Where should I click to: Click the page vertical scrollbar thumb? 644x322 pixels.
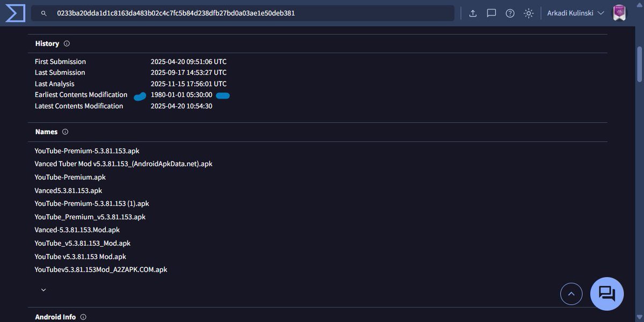[x=639, y=64]
